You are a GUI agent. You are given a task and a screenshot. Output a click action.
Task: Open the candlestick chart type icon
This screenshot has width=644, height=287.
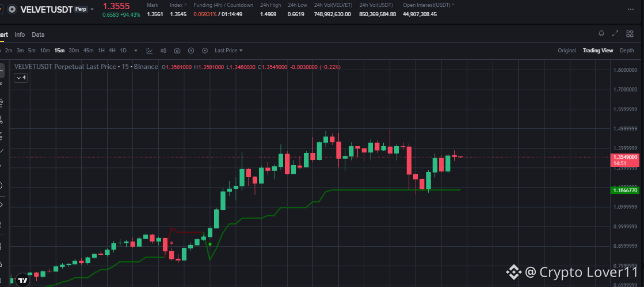pos(163,51)
